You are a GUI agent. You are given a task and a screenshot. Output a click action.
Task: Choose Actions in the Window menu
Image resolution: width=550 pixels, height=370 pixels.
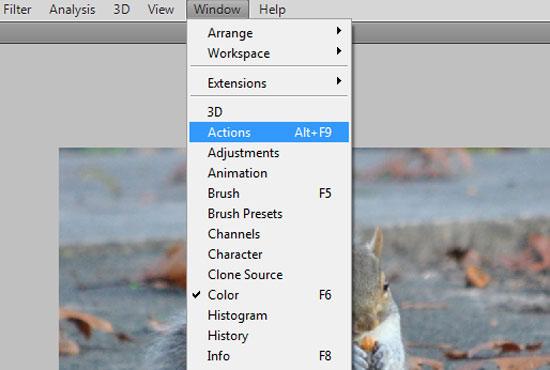click(269, 132)
